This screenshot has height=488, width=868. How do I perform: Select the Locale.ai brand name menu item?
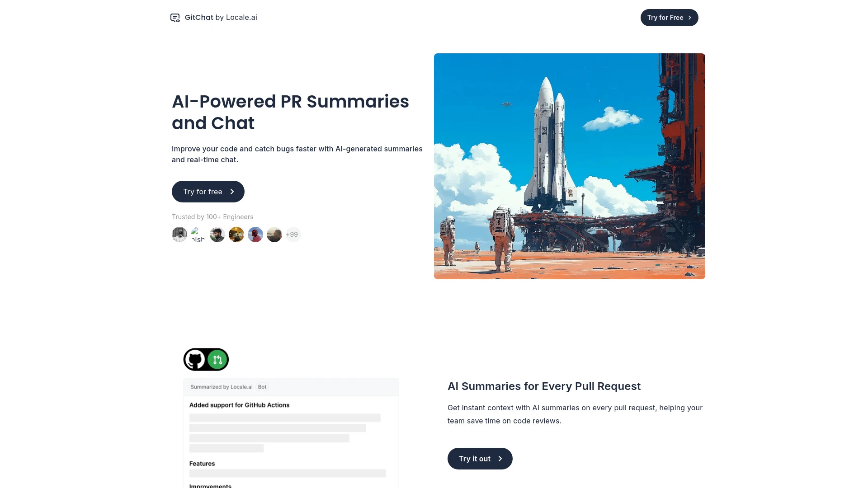coord(241,17)
